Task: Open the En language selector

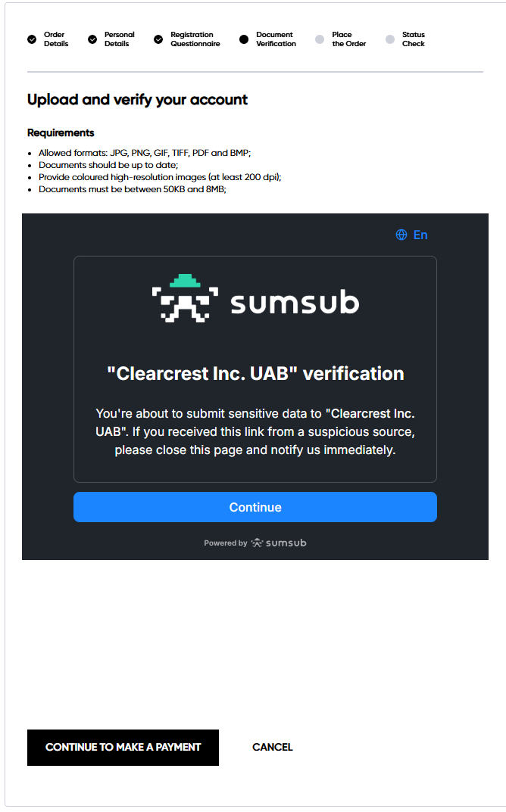Action: 420,235
